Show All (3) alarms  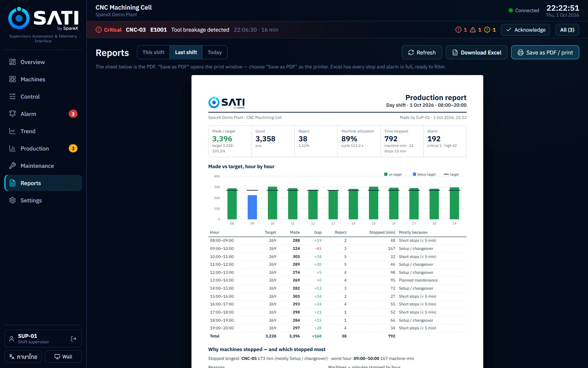(567, 30)
